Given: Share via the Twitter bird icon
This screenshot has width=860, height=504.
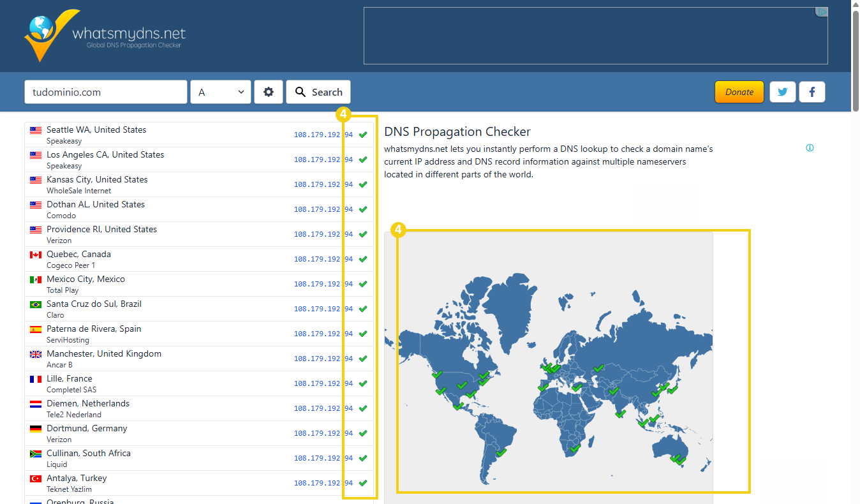Looking at the screenshot, I should click(782, 92).
